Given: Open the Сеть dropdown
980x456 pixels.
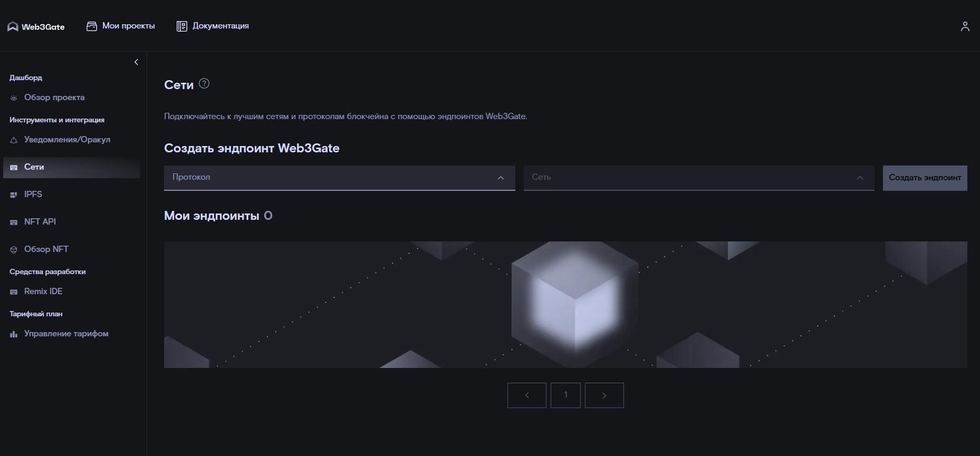Looking at the screenshot, I should [699, 178].
